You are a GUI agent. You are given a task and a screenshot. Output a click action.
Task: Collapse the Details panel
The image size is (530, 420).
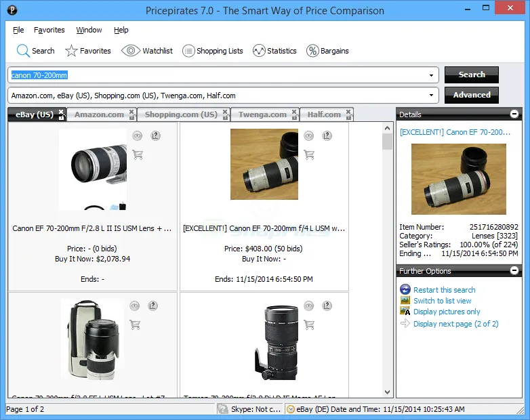point(514,114)
